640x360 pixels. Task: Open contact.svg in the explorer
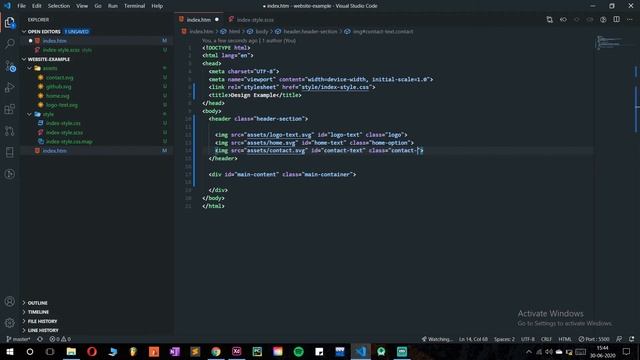60,78
